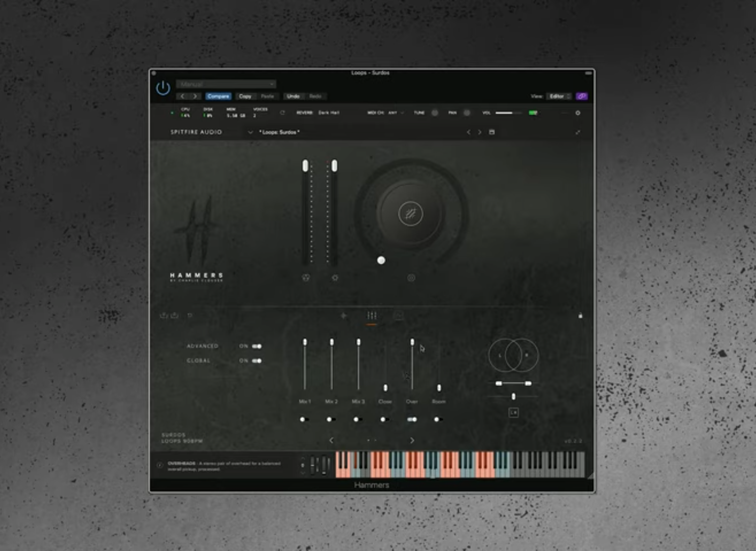Expand the preset browser chevron beside Spitfire Audio
The width and height of the screenshot is (756, 551).
click(x=250, y=132)
